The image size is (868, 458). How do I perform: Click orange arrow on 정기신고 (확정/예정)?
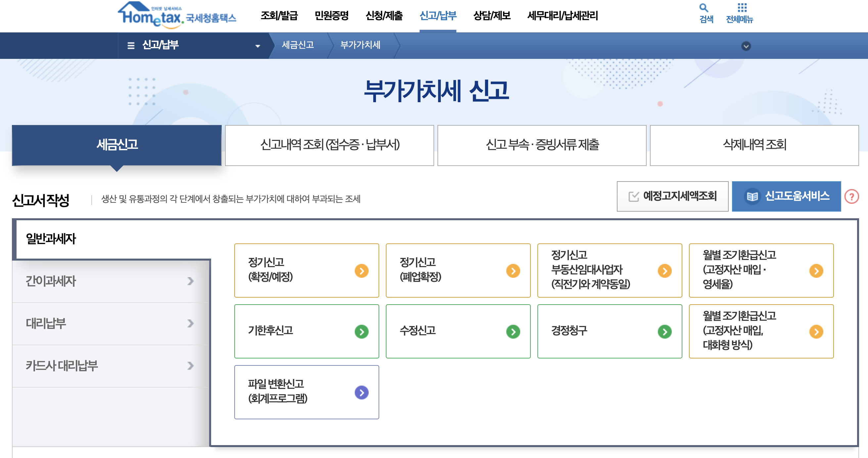point(361,271)
